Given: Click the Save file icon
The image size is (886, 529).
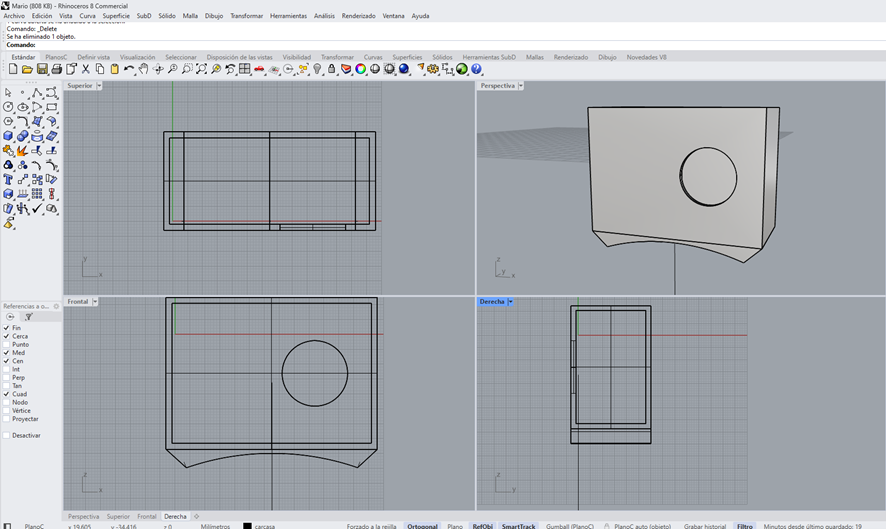Looking at the screenshot, I should coord(42,70).
